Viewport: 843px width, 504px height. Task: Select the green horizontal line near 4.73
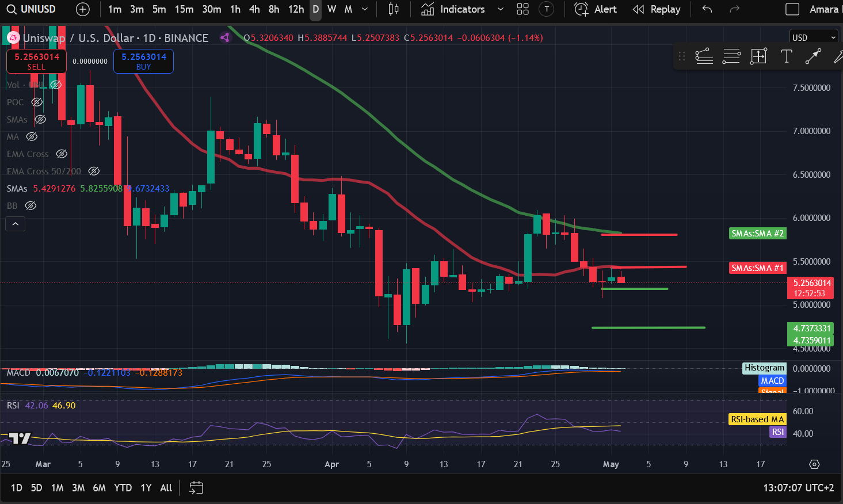pos(649,328)
